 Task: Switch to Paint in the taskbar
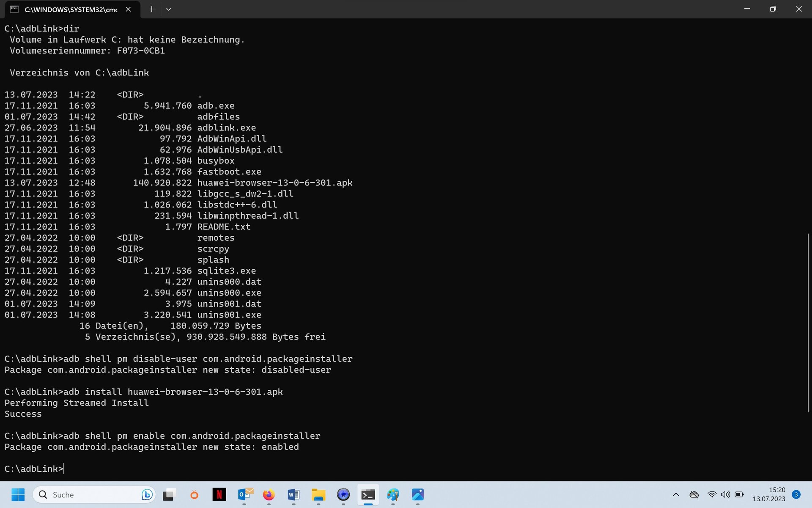393,494
